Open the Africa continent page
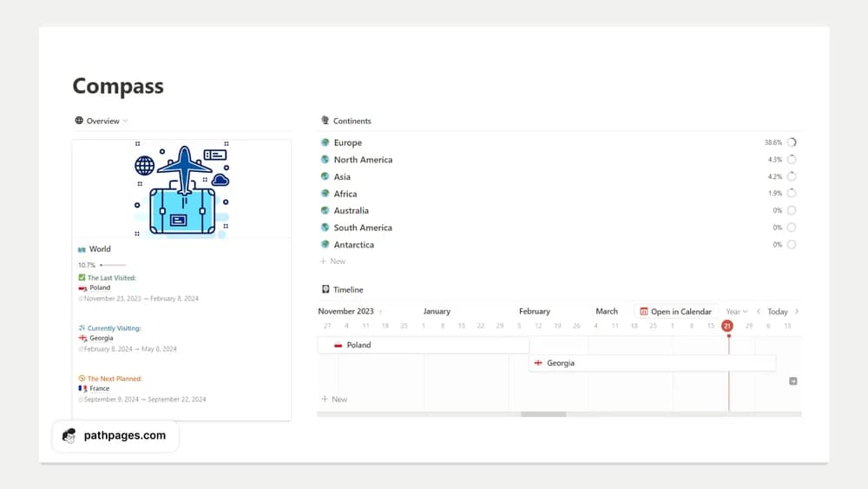 point(345,194)
